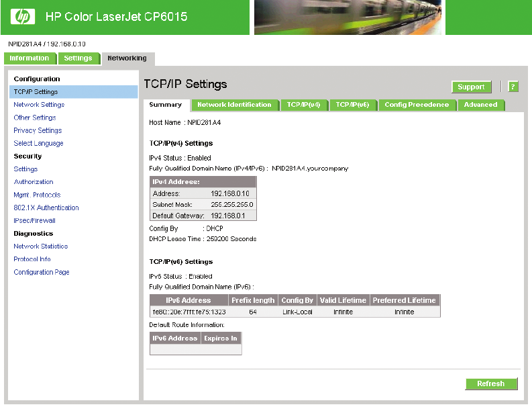This screenshot has height=409, width=532.
Task: Open Protocol Info page
Action: pos(32,259)
